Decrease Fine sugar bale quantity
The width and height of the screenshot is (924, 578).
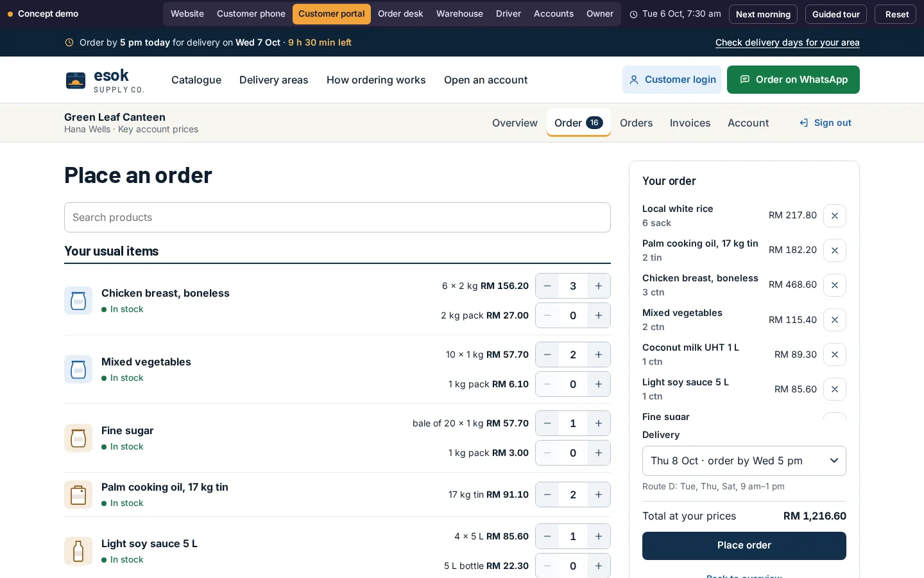tap(547, 423)
